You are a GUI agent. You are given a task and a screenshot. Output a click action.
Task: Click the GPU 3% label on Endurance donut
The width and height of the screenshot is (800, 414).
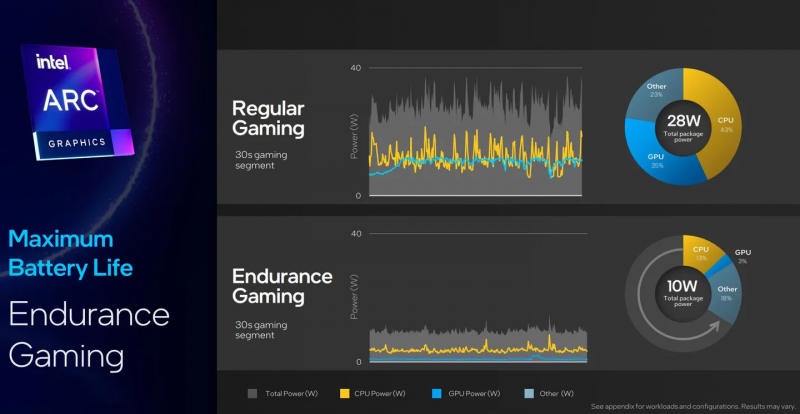(743, 256)
